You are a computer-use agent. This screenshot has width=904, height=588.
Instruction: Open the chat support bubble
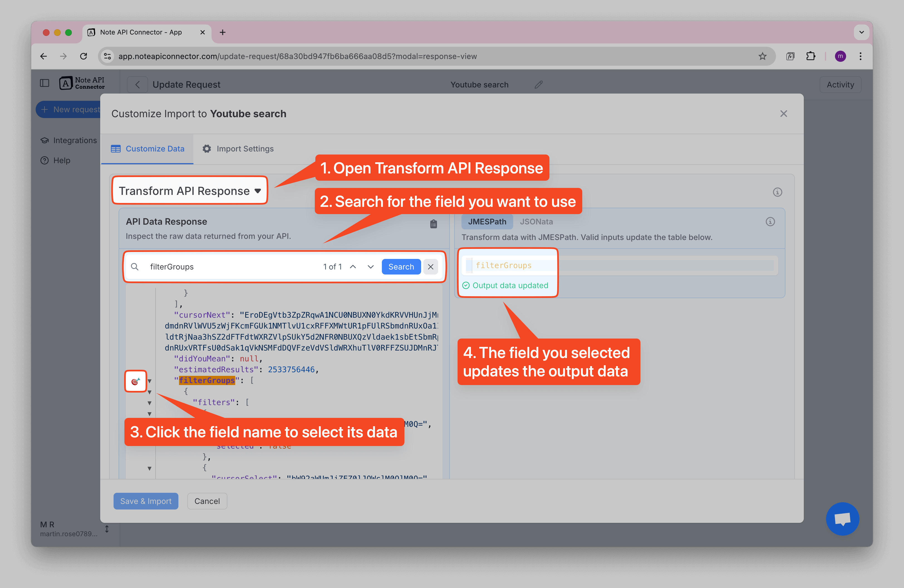[843, 519]
